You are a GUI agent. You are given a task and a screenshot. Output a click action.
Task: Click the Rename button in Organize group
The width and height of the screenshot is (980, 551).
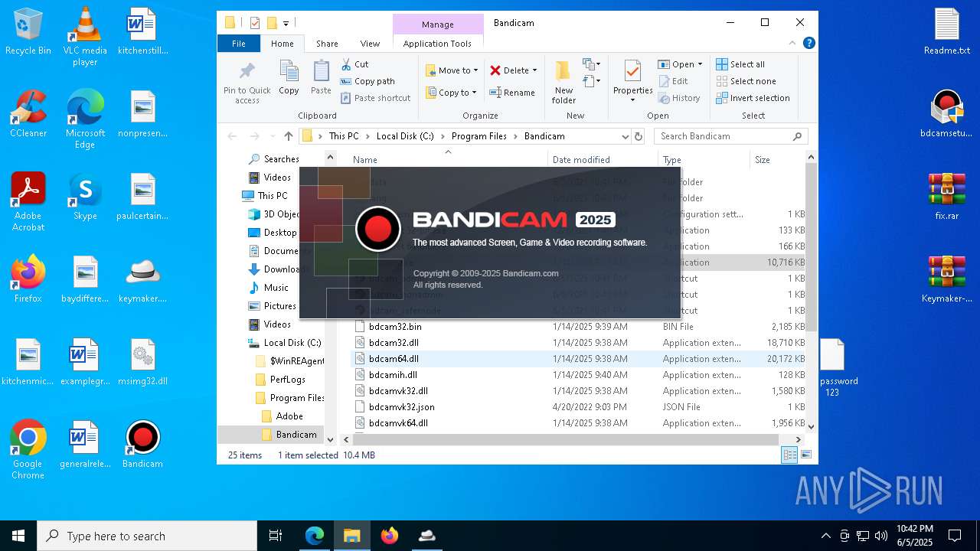coord(512,93)
